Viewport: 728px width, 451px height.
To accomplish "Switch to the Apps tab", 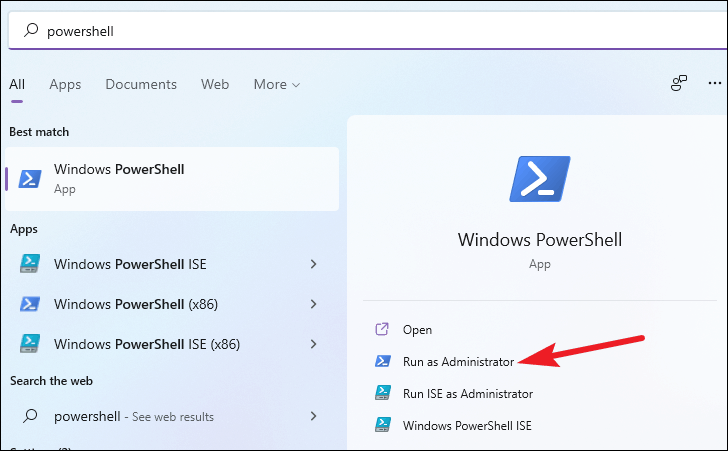I will tap(65, 85).
